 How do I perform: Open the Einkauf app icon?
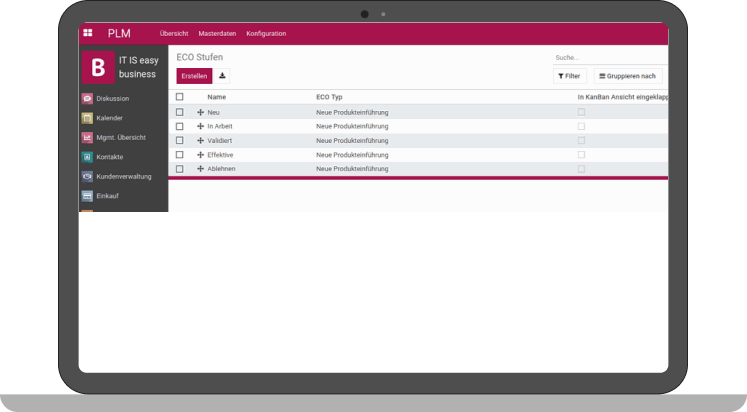point(87,196)
